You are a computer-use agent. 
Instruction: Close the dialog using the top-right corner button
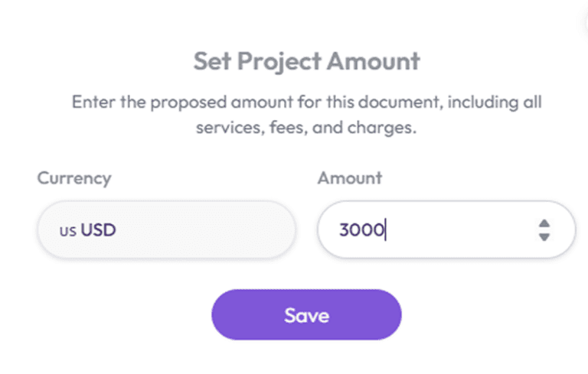(x=584, y=22)
